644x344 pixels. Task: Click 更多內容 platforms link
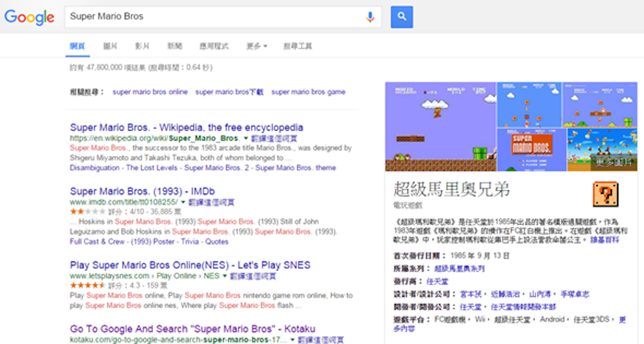[x=404, y=328]
